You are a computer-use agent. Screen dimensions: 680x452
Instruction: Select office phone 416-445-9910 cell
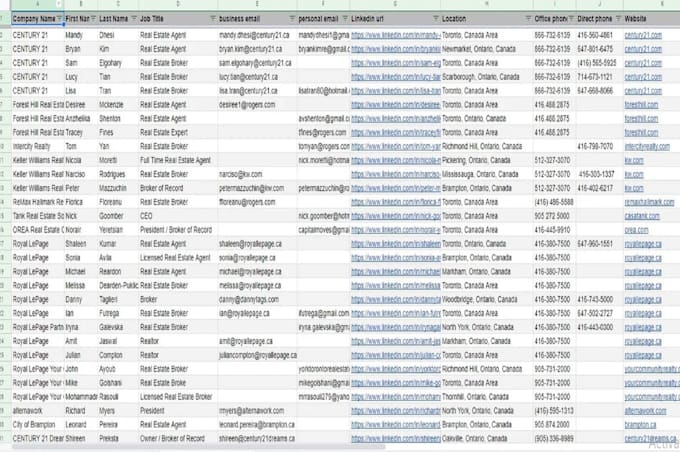(554, 230)
